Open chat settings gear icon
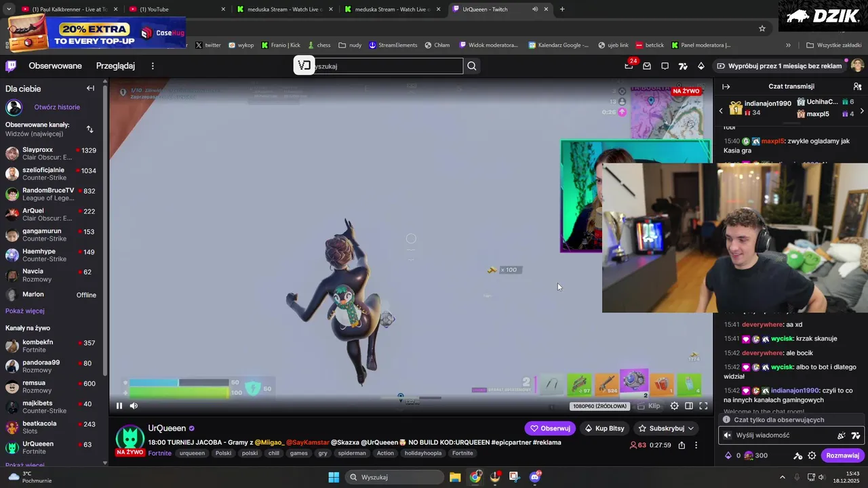 812,455
